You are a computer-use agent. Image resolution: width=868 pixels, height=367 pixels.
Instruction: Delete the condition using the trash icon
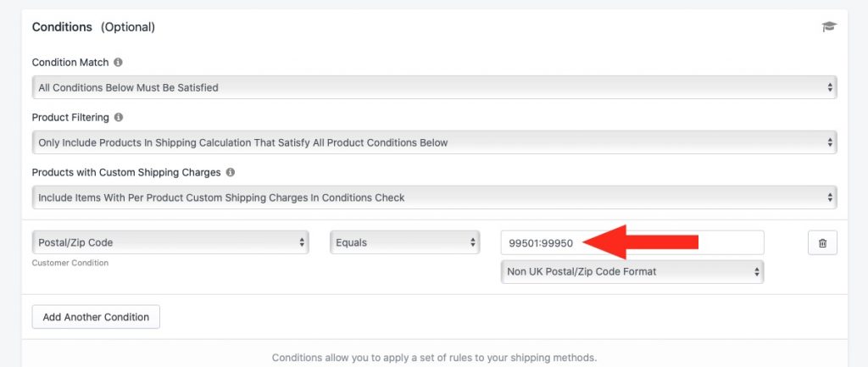pos(822,242)
